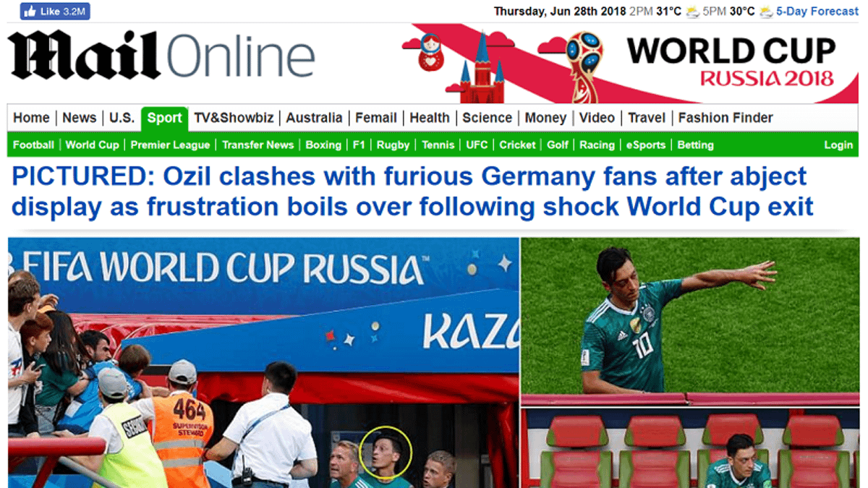
Task: Select Transfer News in green bar
Action: (x=258, y=145)
